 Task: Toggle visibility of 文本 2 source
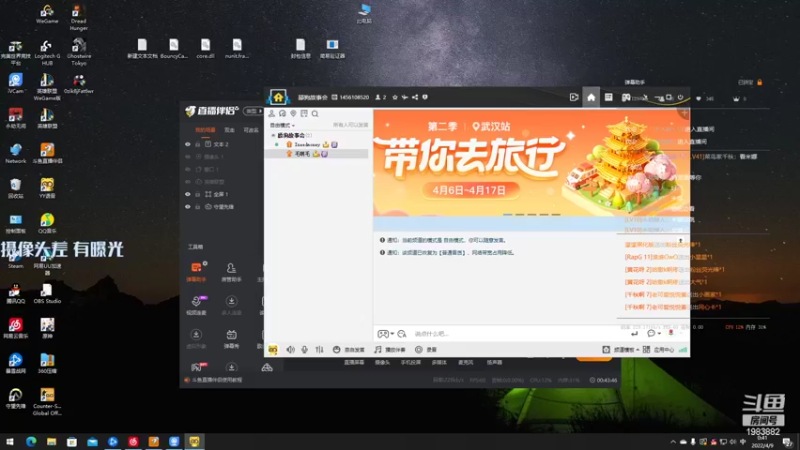tap(188, 144)
